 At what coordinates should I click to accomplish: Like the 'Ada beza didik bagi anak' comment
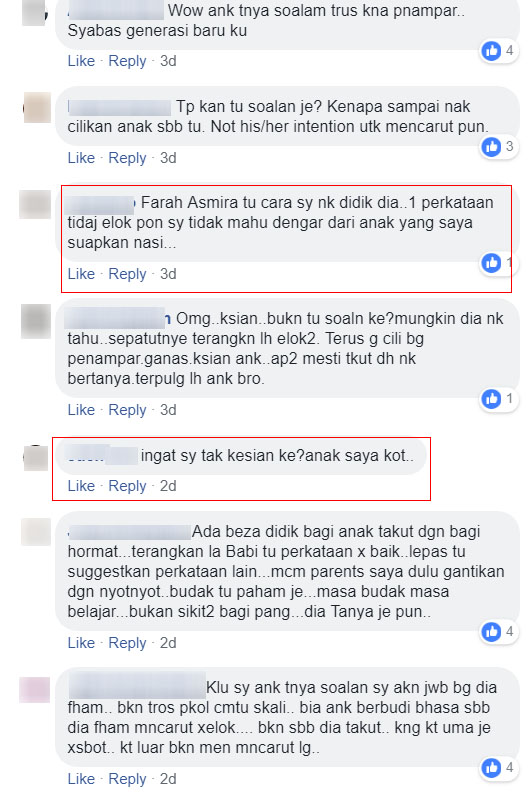81,643
